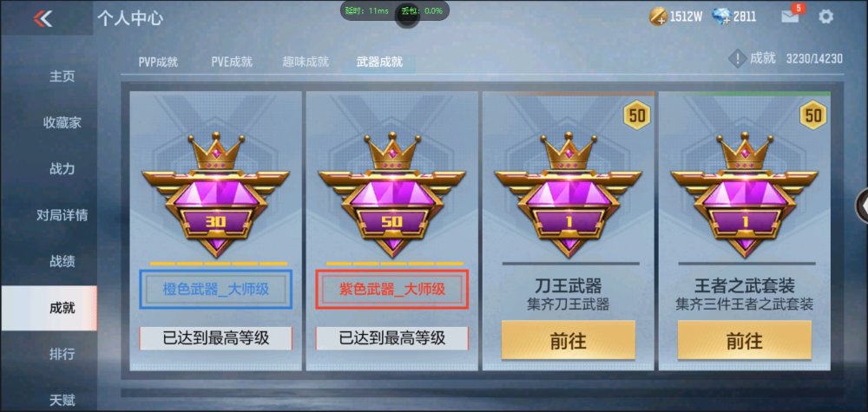Click the back arrow icon

43,18
